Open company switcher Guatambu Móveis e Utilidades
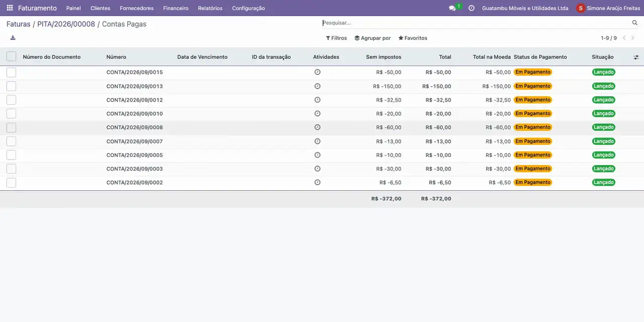Image resolution: width=644 pixels, height=322 pixels. pyautogui.click(x=525, y=8)
